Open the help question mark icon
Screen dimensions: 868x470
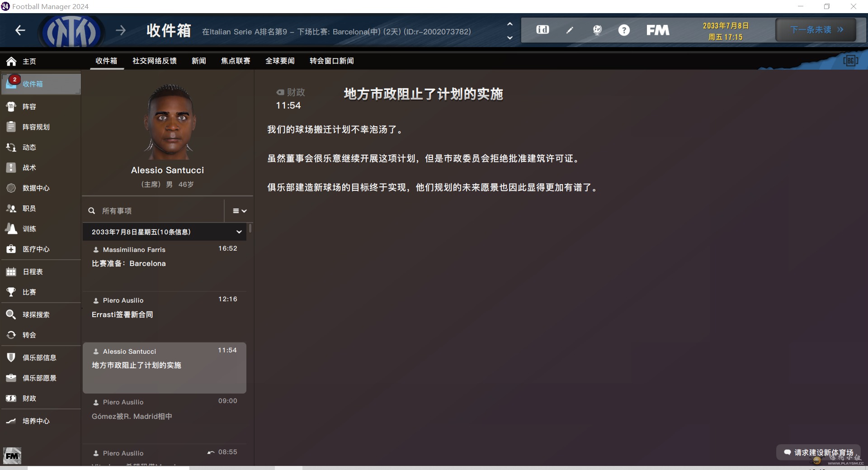tap(624, 30)
